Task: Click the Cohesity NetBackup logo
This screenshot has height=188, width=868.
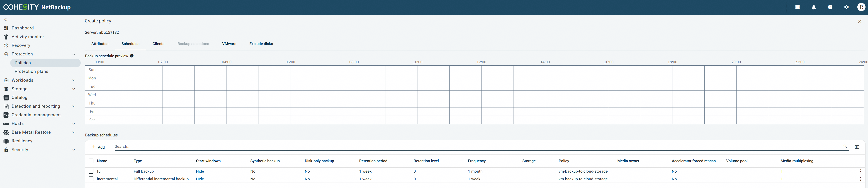Action: pos(37,7)
